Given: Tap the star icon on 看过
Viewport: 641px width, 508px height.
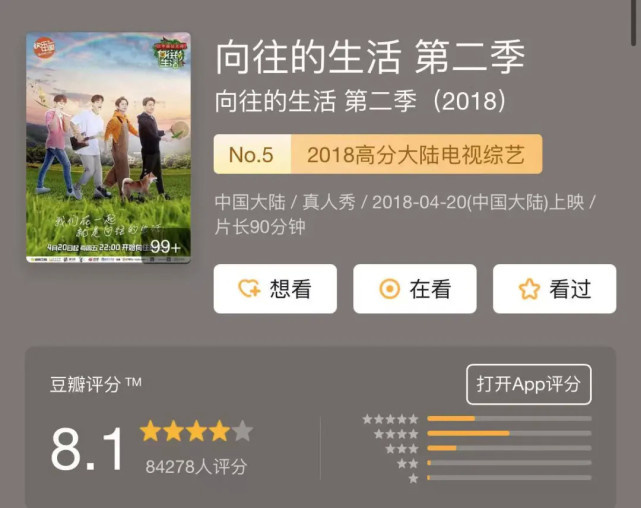Looking at the screenshot, I should pyautogui.click(x=529, y=289).
